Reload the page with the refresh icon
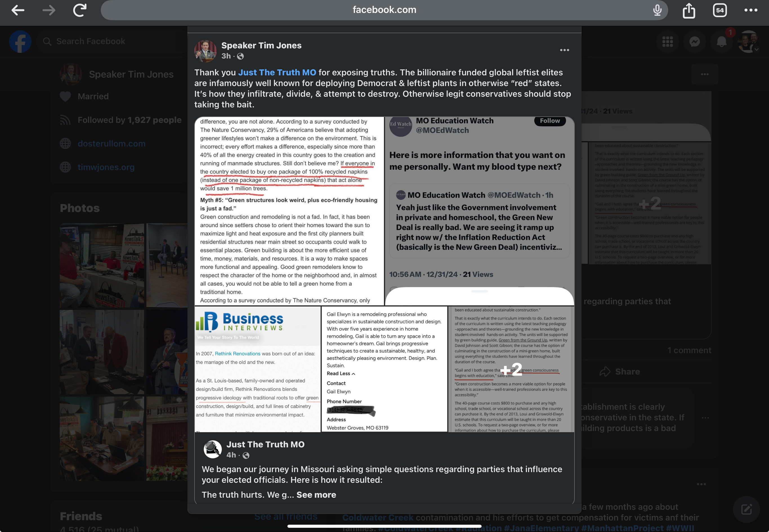Screen dimensions: 769x532 (80, 10)
